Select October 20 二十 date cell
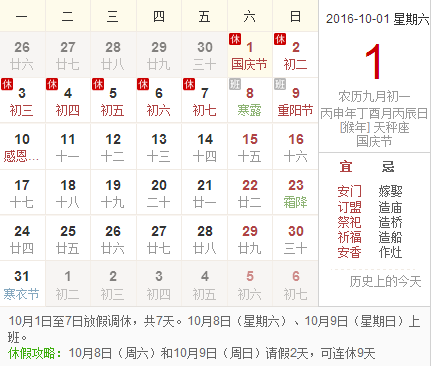Screen dimensions: 431x366 pyautogui.click(x=159, y=193)
